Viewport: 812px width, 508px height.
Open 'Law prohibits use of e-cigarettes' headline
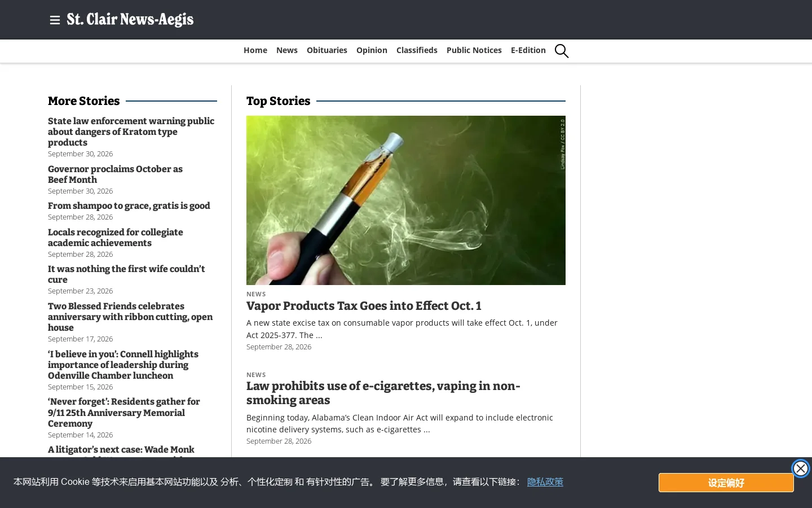[x=383, y=393]
